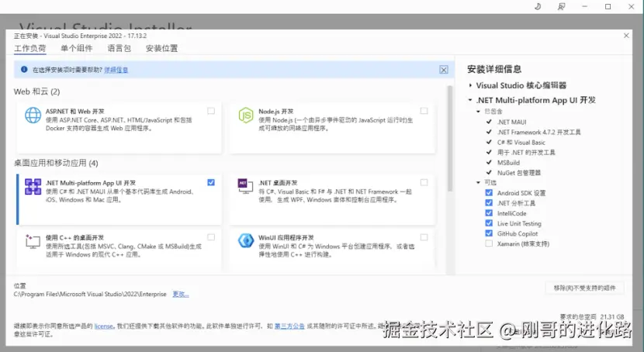Click the workloads list vertical scrollbar
The image size is (644, 352).
click(450, 139)
